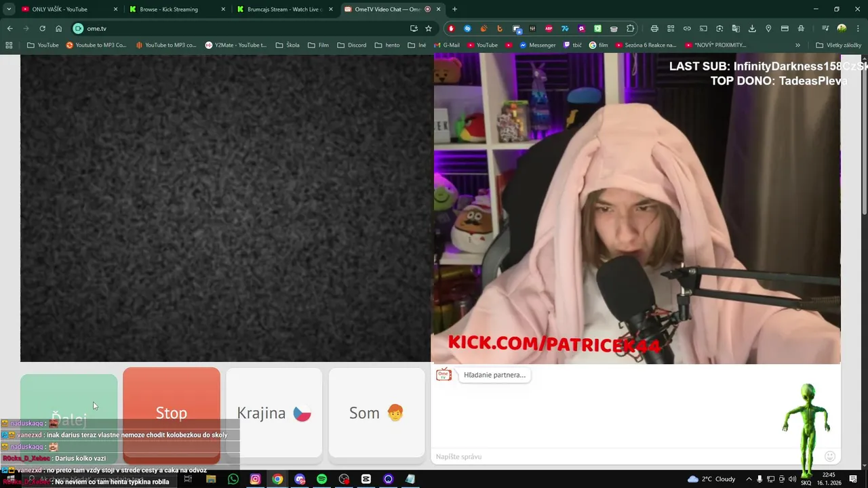This screenshot has height=488, width=868.
Task: Expand the Film bookmark folder
Action: click(x=318, y=45)
